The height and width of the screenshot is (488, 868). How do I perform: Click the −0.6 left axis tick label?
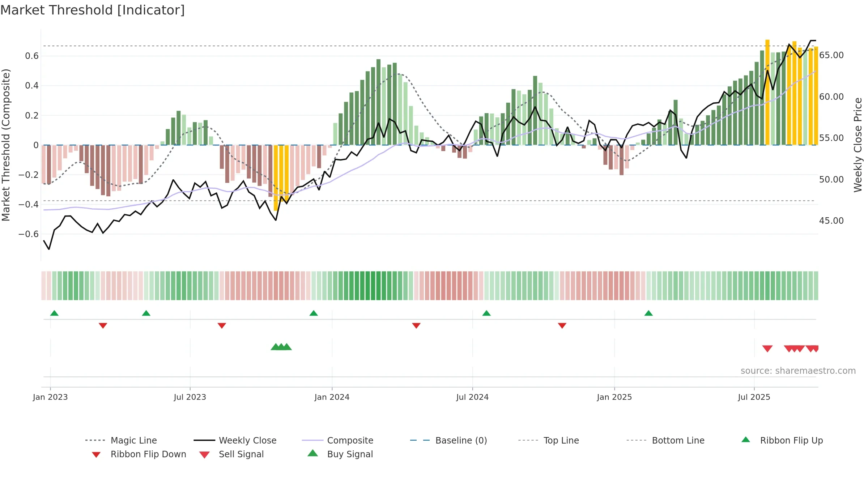click(x=29, y=234)
